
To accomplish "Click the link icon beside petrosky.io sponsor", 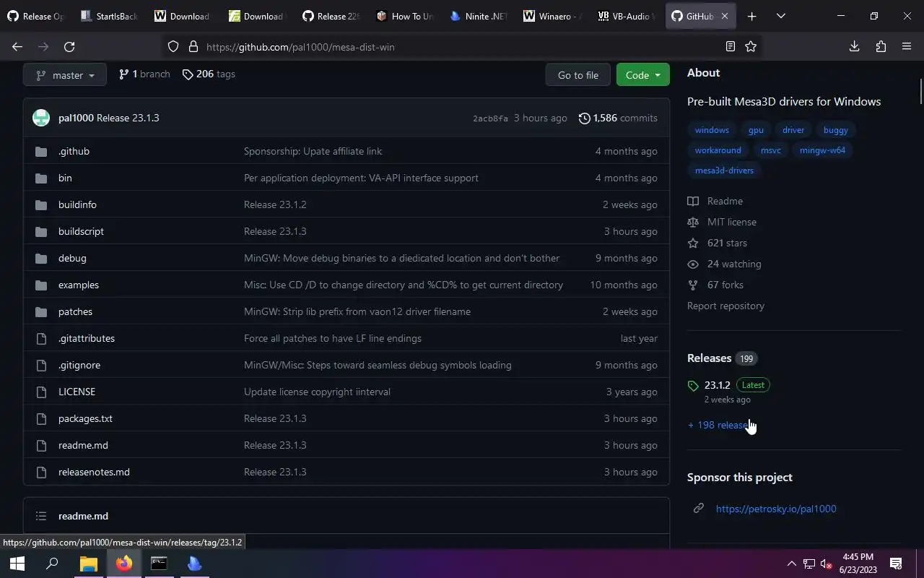I will [699, 509].
